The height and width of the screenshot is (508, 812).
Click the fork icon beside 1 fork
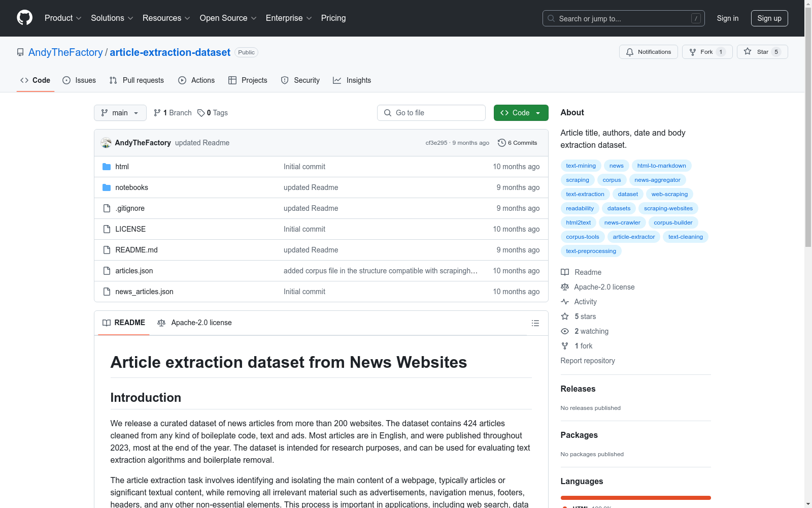(565, 346)
